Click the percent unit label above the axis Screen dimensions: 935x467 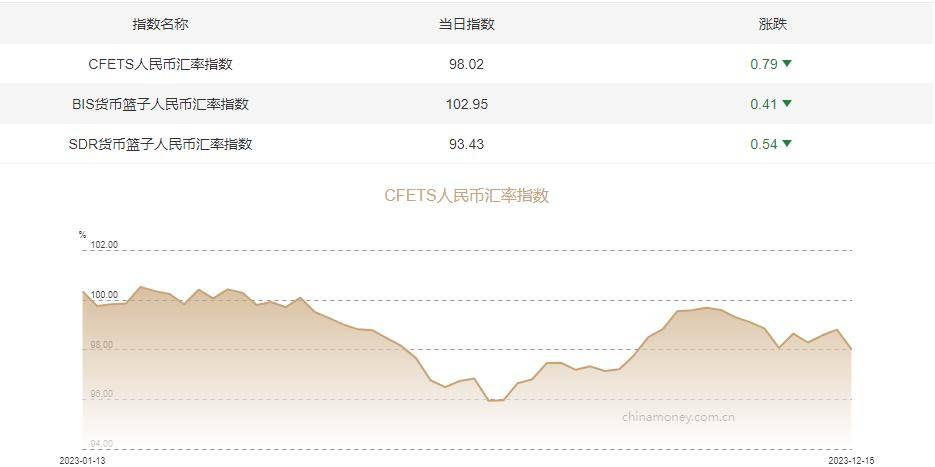click(x=82, y=234)
